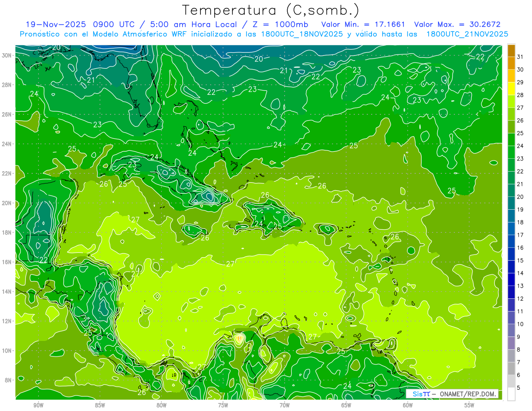This screenshot has width=532, height=411.
Task: Click longitude axis label '55W'
Action: pos(469,405)
